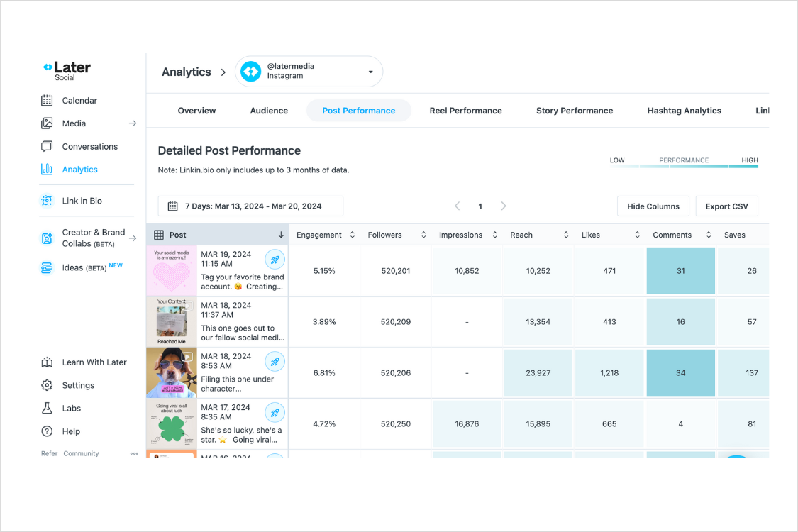Open the Calendar section in sidebar

click(x=47, y=100)
